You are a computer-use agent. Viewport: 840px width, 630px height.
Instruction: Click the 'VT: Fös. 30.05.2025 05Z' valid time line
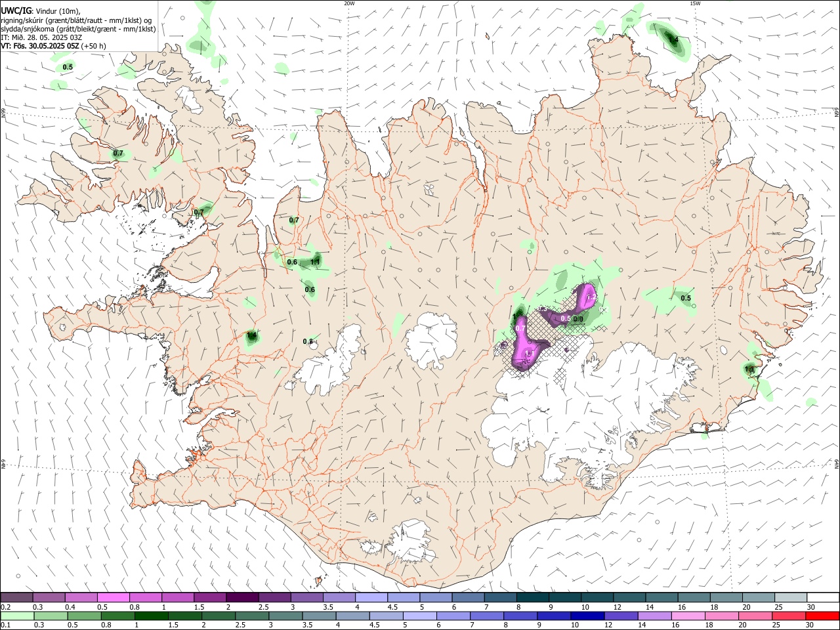tap(40, 46)
